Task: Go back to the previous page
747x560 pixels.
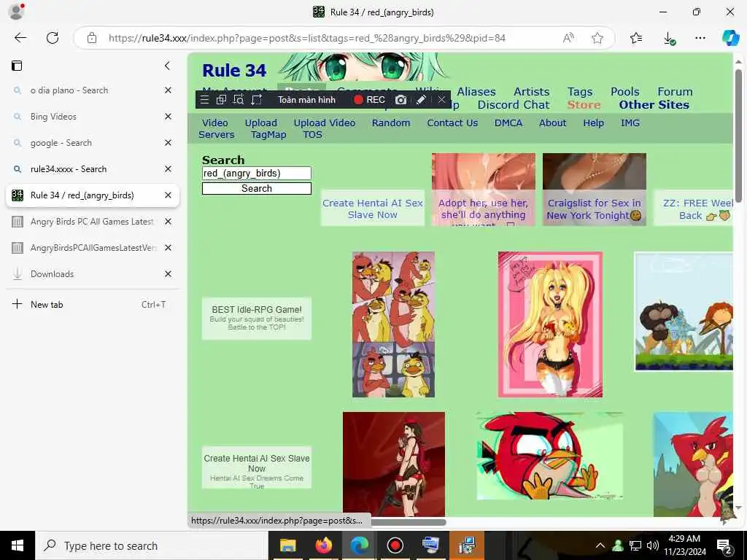Action: [20, 38]
